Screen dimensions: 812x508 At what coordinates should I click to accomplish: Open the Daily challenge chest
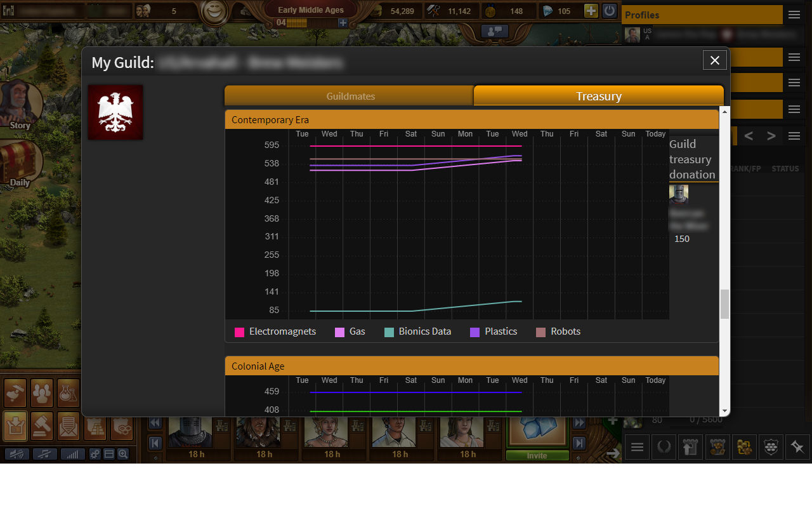(20, 163)
